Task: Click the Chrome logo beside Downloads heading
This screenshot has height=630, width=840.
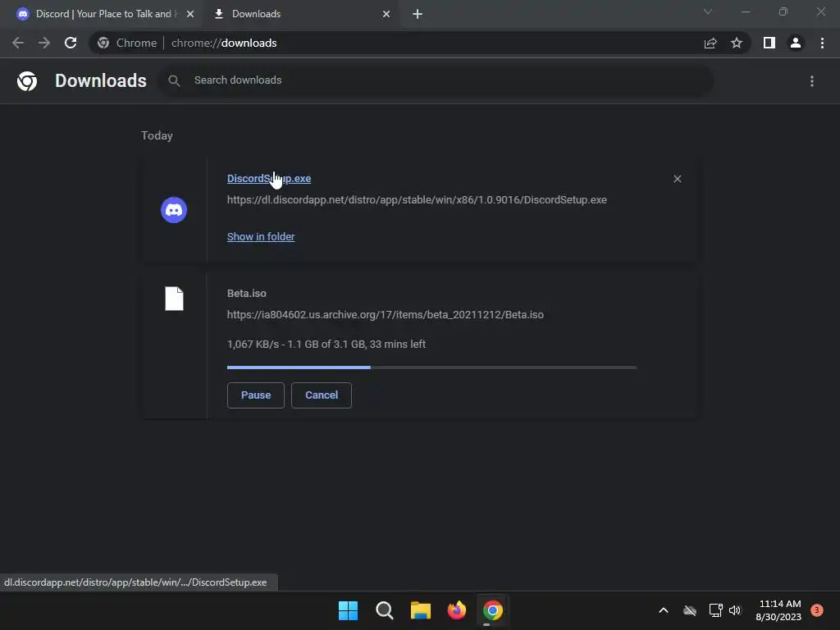Action: click(x=27, y=81)
